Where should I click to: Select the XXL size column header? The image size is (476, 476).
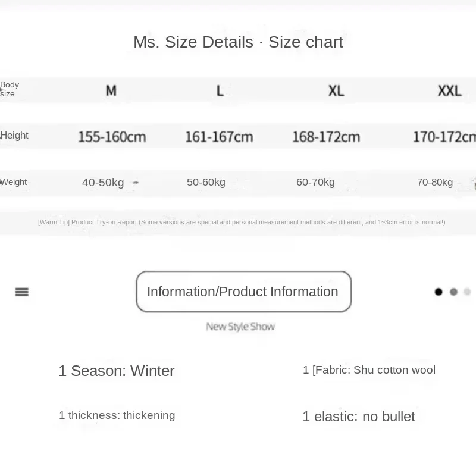coord(450,90)
